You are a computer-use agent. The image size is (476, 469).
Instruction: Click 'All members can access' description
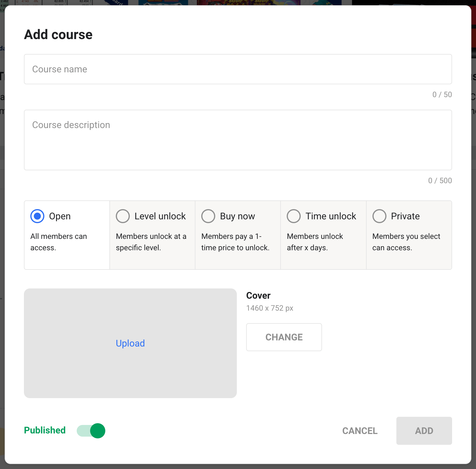tap(59, 242)
